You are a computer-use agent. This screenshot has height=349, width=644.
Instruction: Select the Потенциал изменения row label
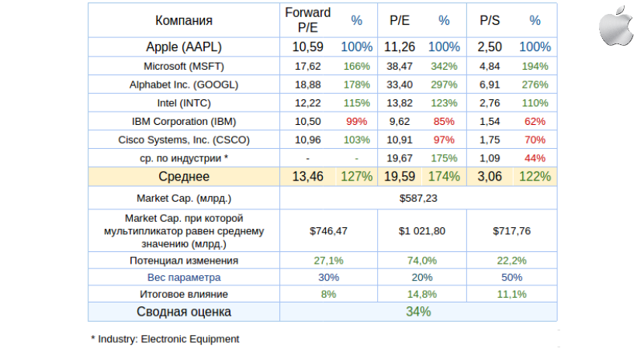click(x=184, y=261)
